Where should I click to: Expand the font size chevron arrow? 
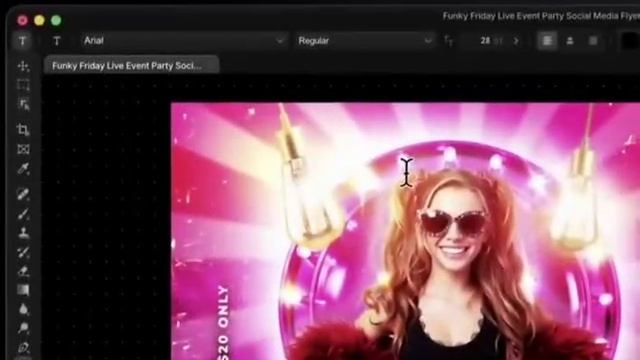coord(516,41)
